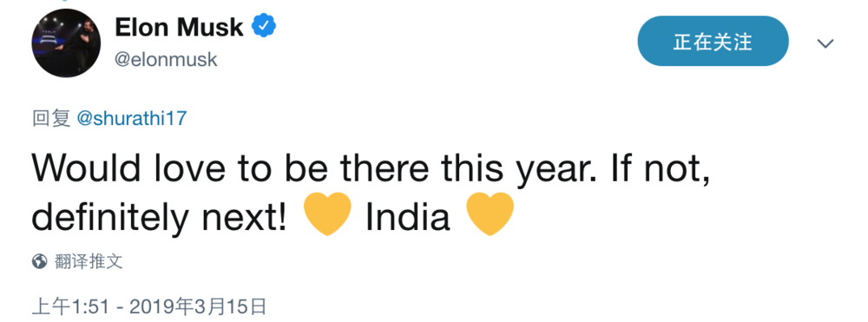Open Elon Musk's profile picture

66,43
